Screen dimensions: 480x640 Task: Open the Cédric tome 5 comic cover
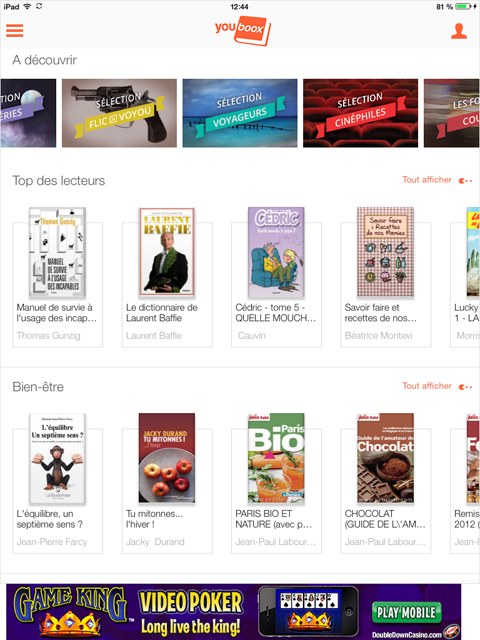point(276,252)
